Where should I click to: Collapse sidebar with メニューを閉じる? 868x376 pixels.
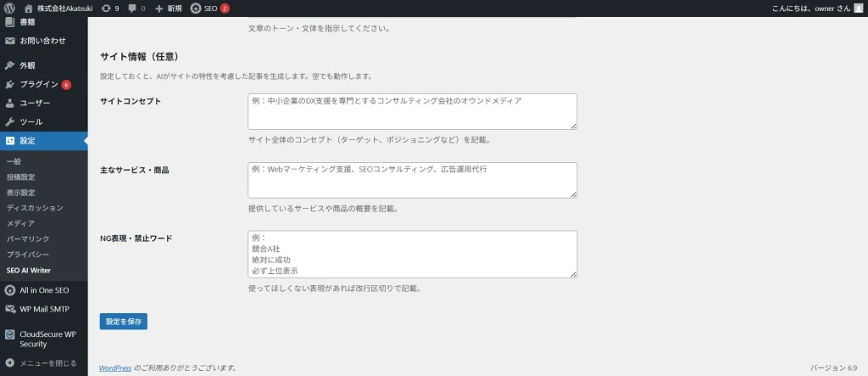point(41,363)
